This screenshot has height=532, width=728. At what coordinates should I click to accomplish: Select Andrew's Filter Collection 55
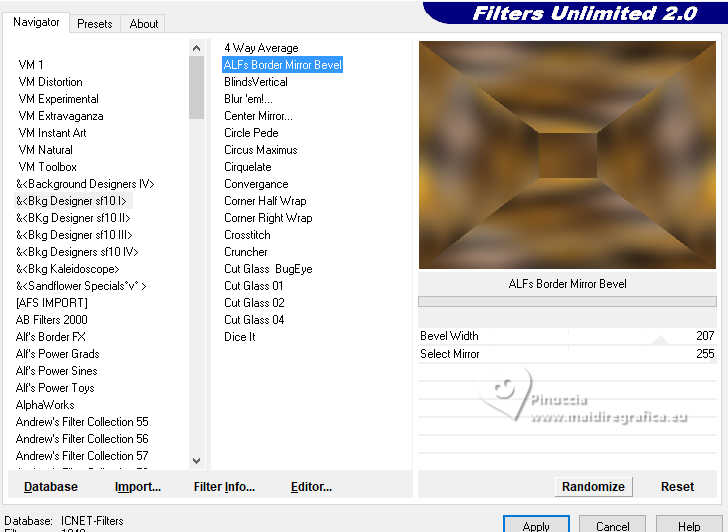(82, 422)
